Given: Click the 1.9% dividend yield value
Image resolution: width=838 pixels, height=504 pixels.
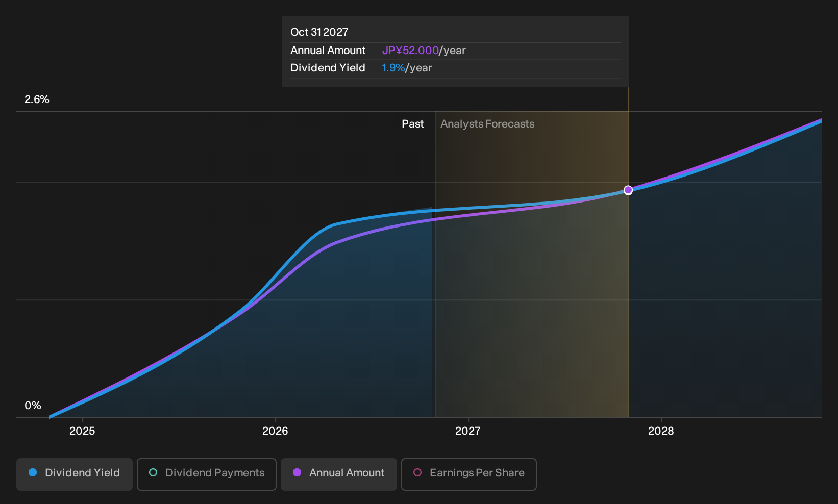Looking at the screenshot, I should click(393, 68).
